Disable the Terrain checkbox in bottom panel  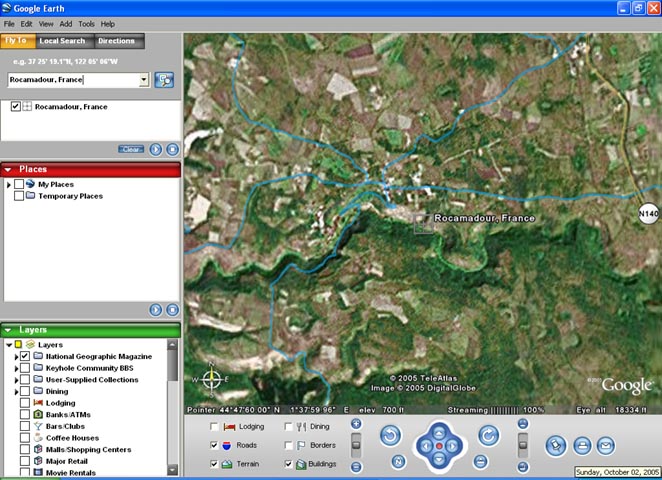point(214,464)
